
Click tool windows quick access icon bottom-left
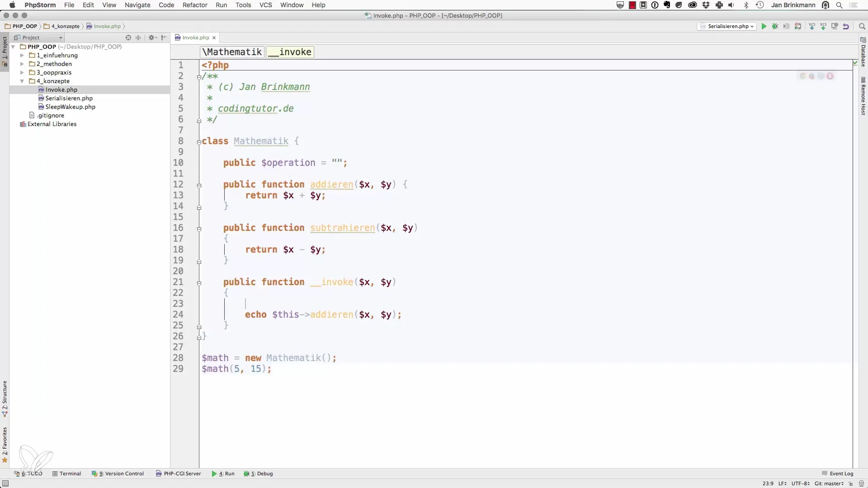[x=5, y=483]
